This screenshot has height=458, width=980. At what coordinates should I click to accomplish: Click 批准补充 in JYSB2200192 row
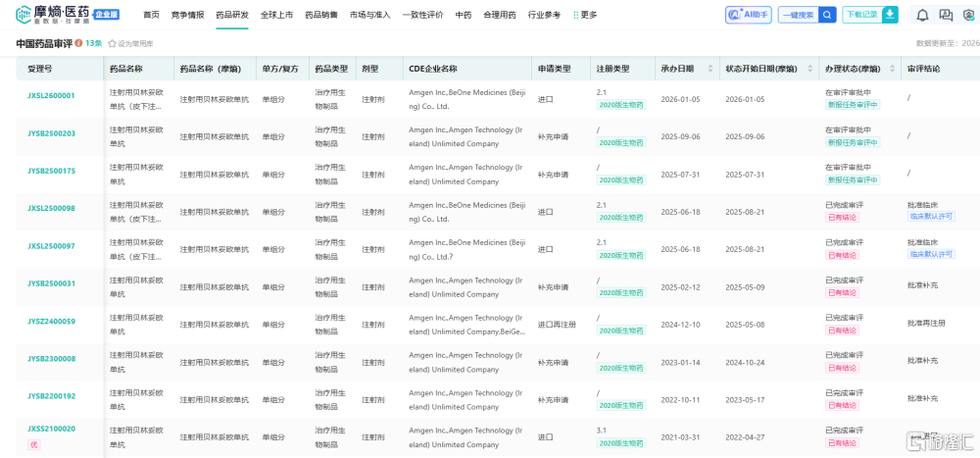(922, 398)
